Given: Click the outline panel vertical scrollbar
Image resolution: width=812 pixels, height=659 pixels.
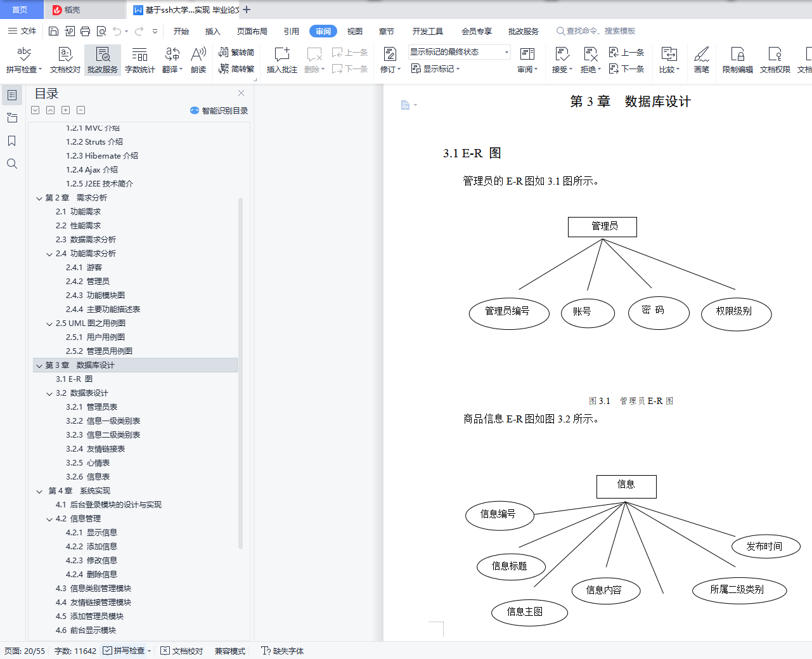Looking at the screenshot, I should 240,373.
